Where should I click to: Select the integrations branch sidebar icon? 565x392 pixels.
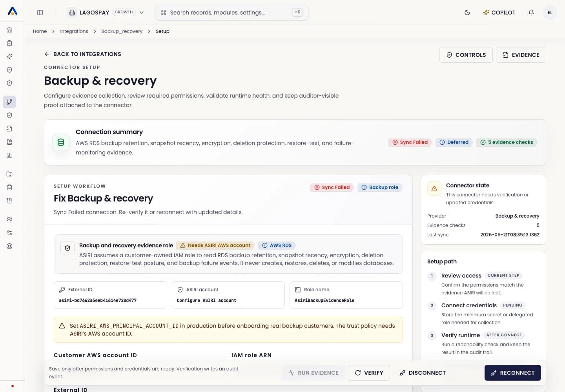pos(9,102)
